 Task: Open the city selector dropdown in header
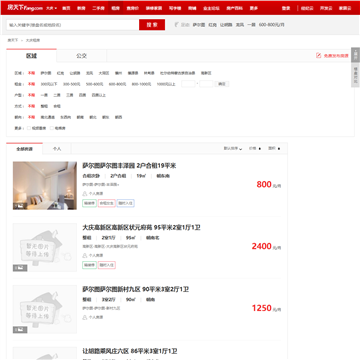[51, 8]
